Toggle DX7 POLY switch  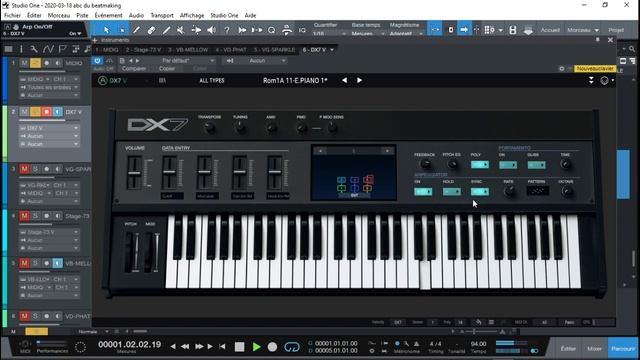coord(480,164)
